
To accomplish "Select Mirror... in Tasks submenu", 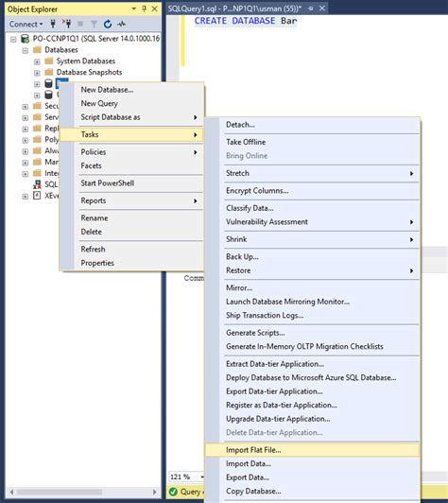I will [x=312, y=288].
